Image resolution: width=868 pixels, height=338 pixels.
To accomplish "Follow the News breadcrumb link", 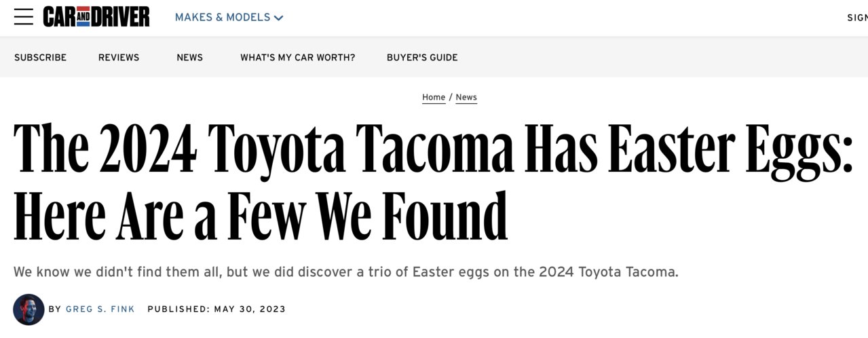I will (x=466, y=97).
